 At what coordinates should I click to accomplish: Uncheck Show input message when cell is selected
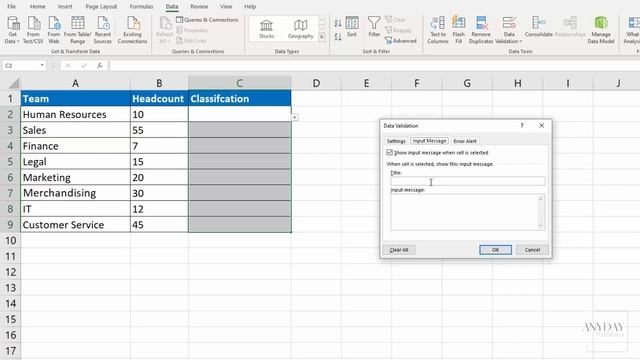point(389,152)
